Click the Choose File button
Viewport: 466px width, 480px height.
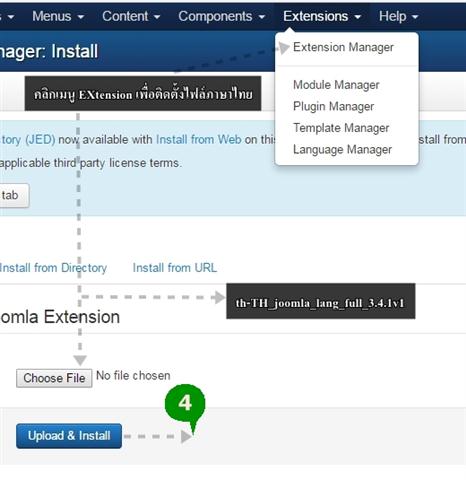(x=54, y=378)
